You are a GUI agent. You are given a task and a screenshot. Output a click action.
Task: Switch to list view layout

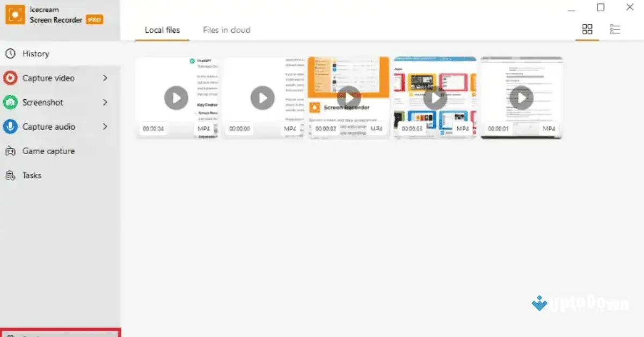tap(615, 30)
